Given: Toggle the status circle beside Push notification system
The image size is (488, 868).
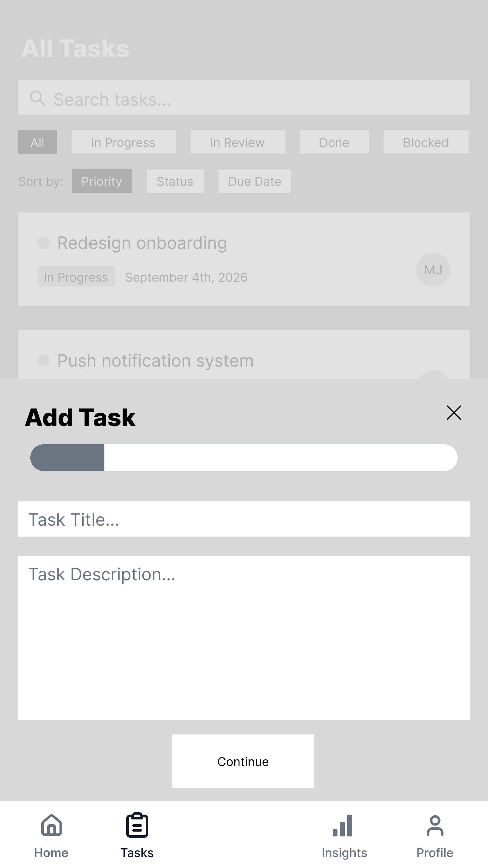Looking at the screenshot, I should coord(44,361).
